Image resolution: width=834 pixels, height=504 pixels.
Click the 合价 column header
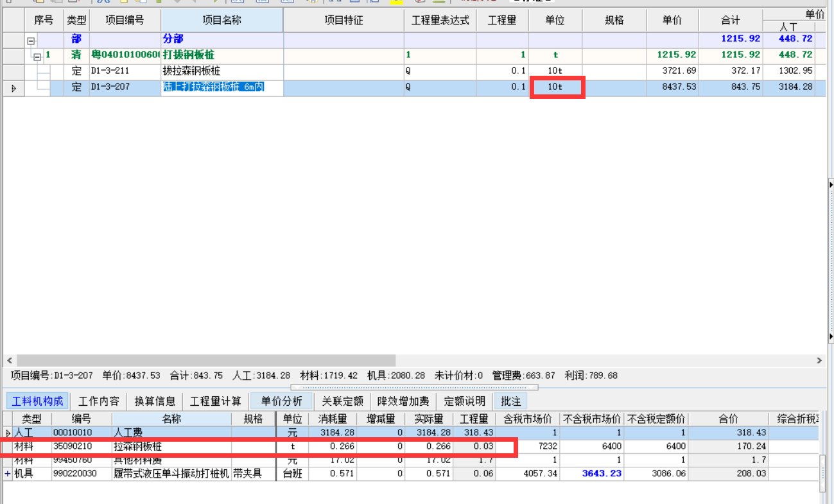pyautogui.click(x=728, y=419)
